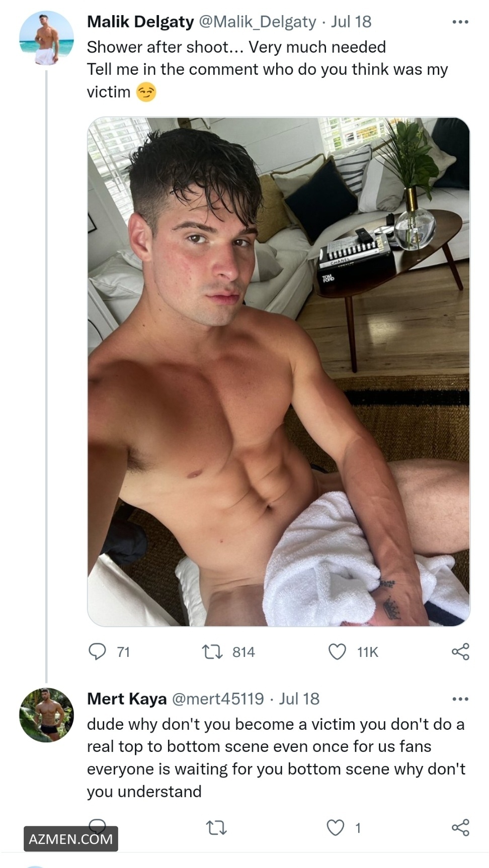Viewport: 489px width, 868px height.
Task: Click the Mert Kaya display name
Action: point(127,699)
